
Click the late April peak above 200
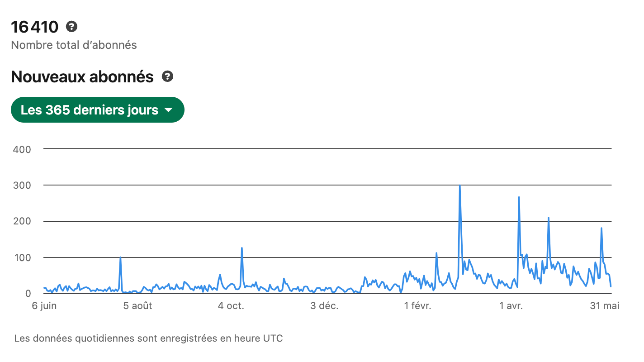click(549, 218)
